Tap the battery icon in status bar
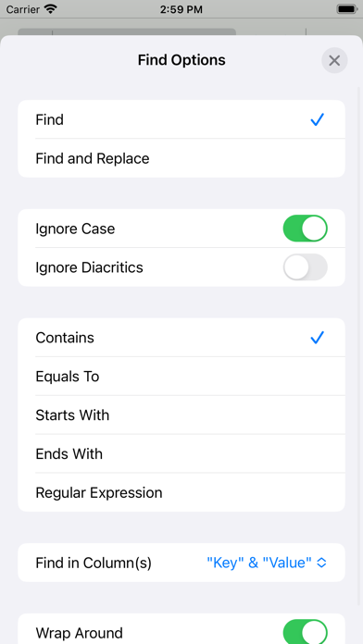The height and width of the screenshot is (644, 363). 347,9
